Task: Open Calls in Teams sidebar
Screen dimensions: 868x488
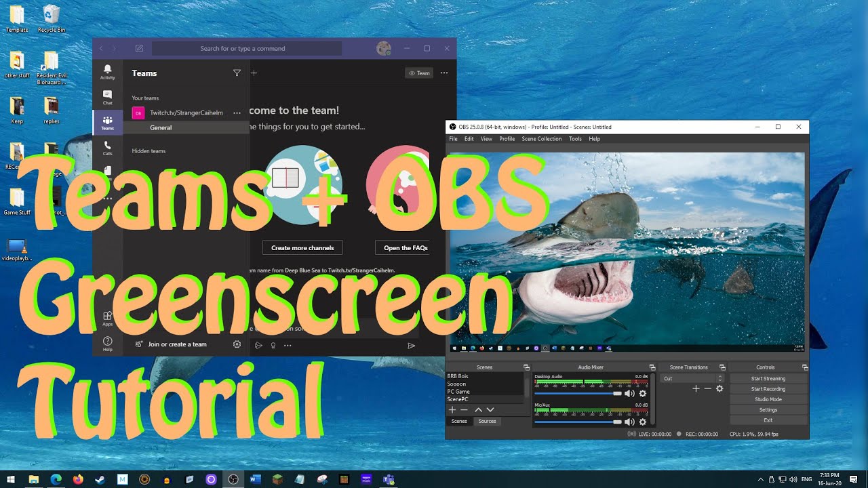Action: (x=107, y=148)
